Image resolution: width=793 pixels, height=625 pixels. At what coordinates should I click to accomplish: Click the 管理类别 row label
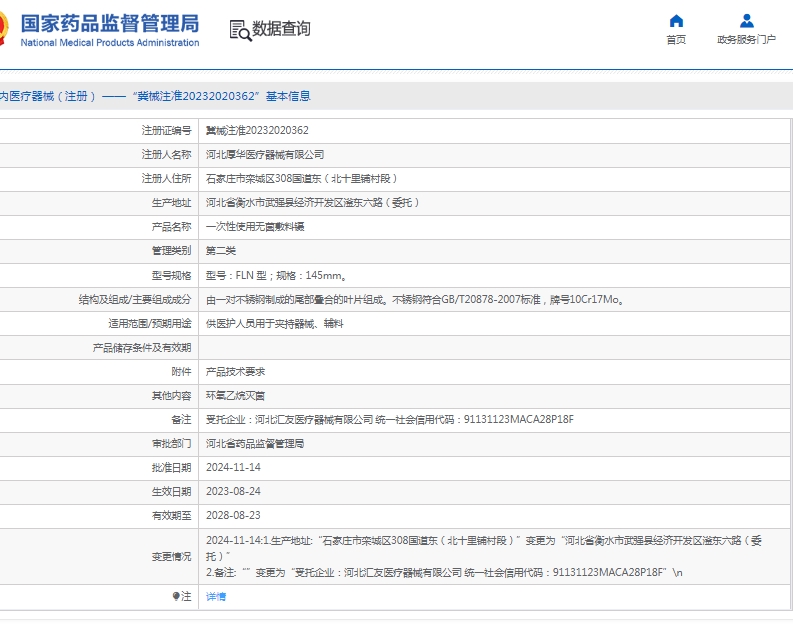point(171,251)
